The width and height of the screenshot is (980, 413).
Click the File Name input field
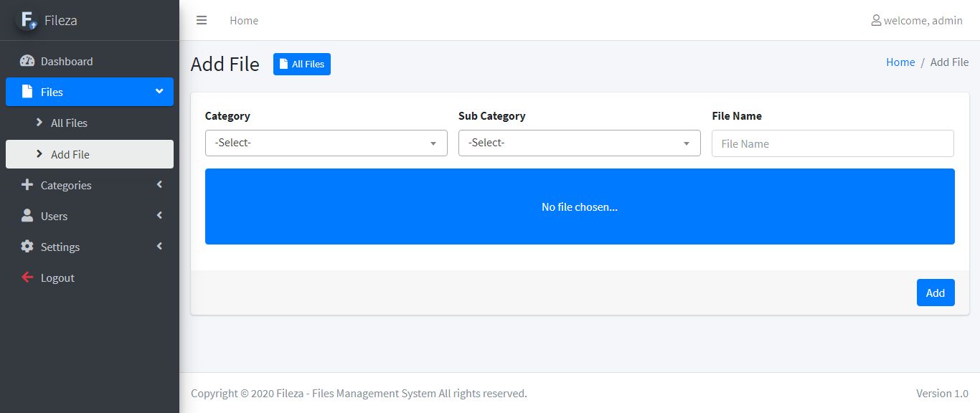[832, 143]
